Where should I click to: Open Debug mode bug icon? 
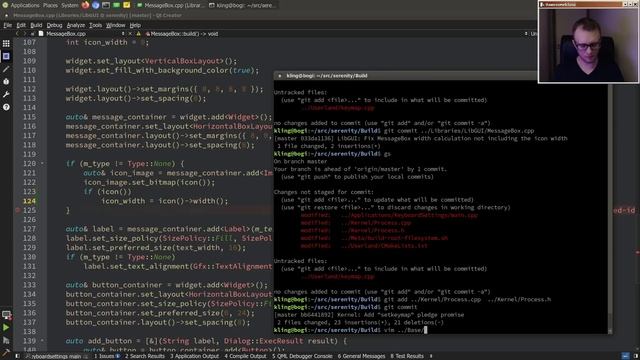coord(6,82)
